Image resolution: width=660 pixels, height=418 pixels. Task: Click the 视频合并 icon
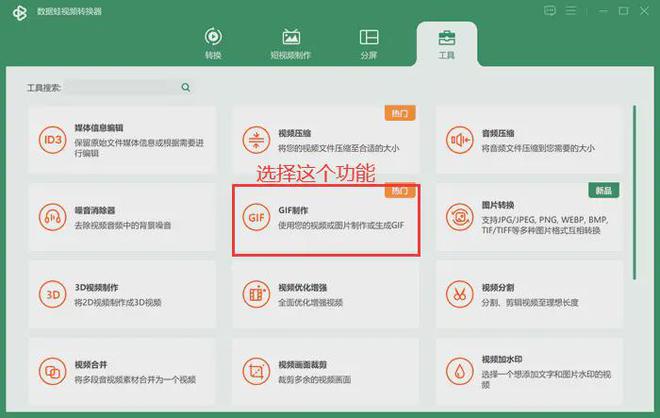tap(53, 372)
